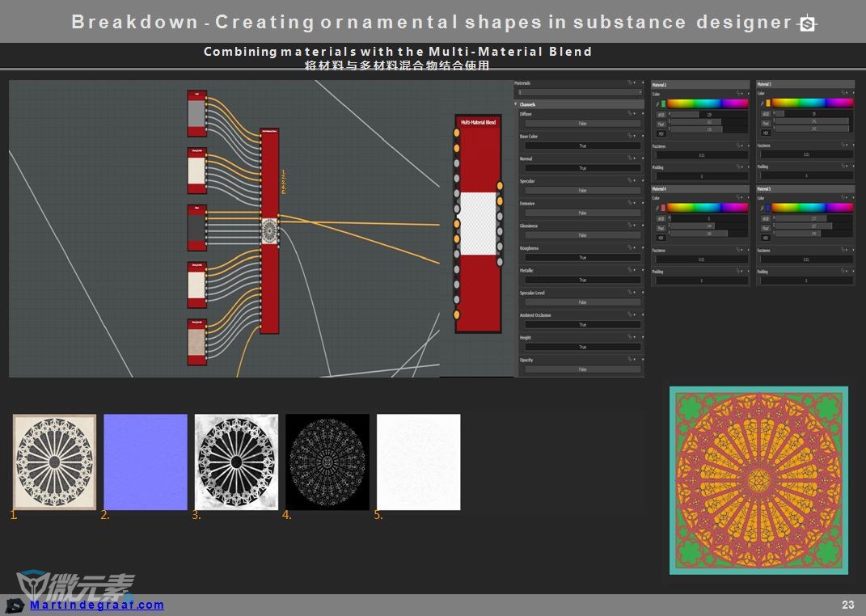Use the Material 3 color eyedropper
This screenshot has height=616, width=866.
pos(762,103)
